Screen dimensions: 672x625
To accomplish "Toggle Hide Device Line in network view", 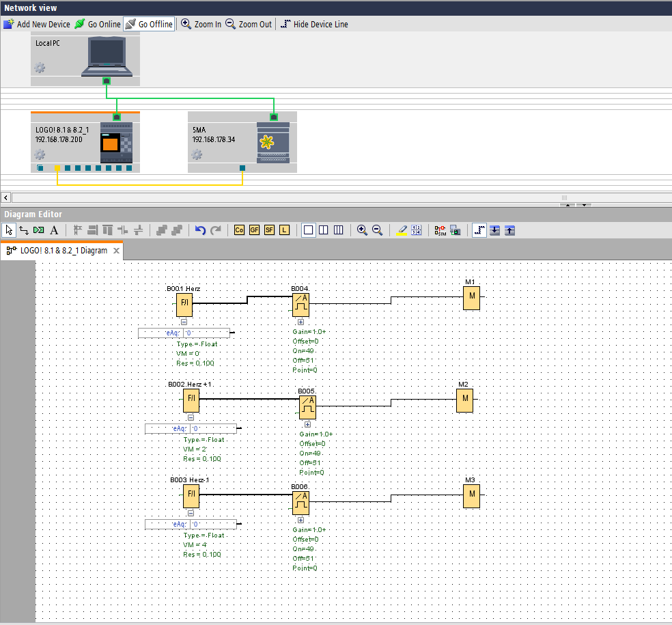I will [314, 24].
